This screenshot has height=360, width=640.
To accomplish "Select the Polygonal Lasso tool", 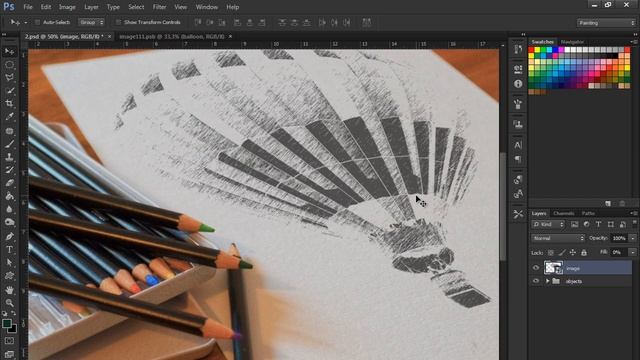I will pos(9,78).
